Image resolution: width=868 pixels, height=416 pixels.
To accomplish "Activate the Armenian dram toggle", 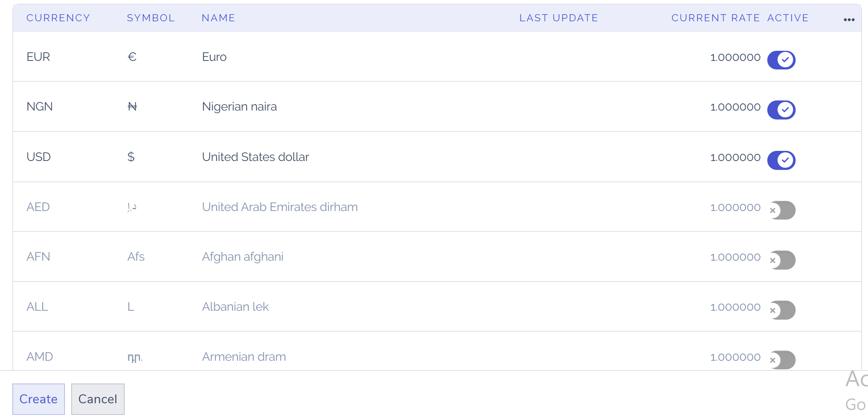I will point(782,360).
